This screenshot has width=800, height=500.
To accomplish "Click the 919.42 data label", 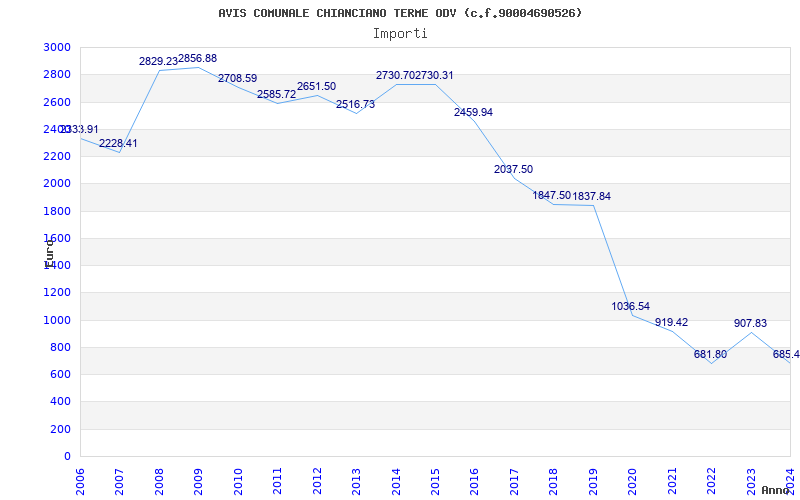I will [671, 322].
